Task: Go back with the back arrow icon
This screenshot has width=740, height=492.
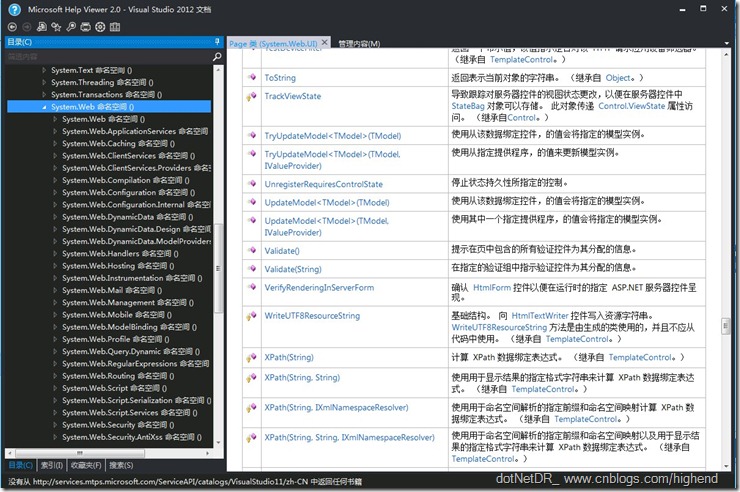Action: point(13,27)
